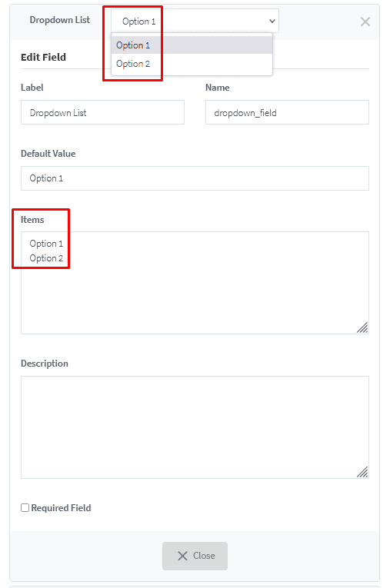This screenshot has width=390, height=588.
Task: Click the Required Field label text
Action: (61, 508)
